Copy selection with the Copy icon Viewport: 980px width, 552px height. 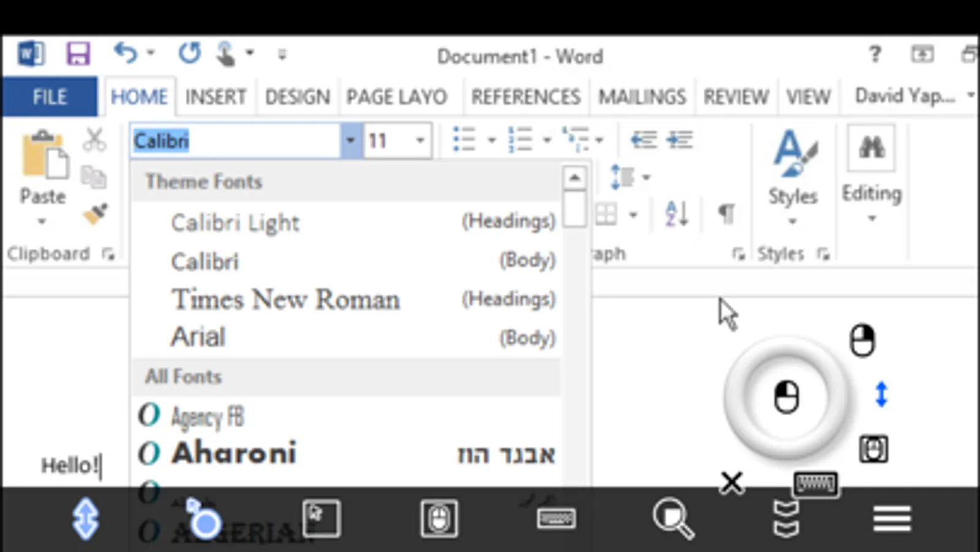pos(94,177)
